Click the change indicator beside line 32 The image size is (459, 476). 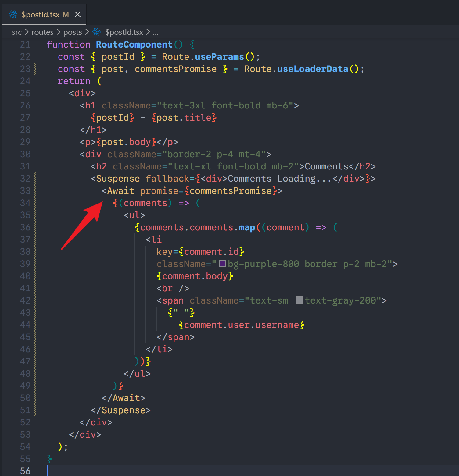pyautogui.click(x=35, y=179)
